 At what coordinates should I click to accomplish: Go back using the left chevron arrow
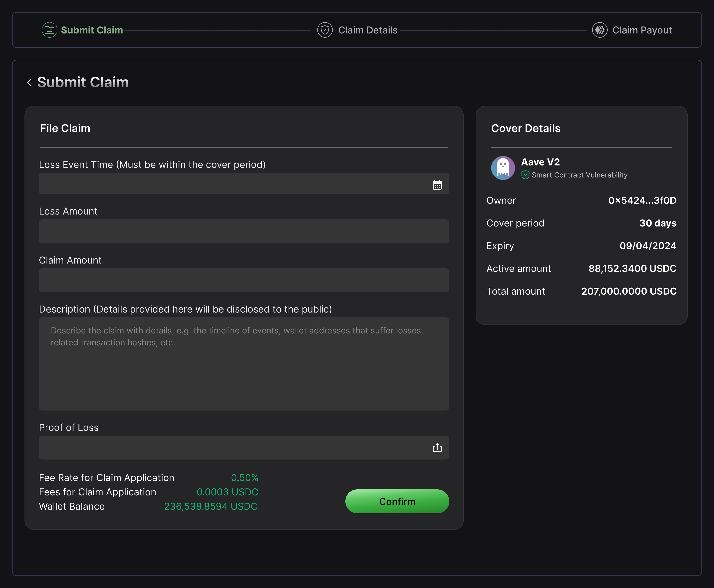(x=29, y=82)
